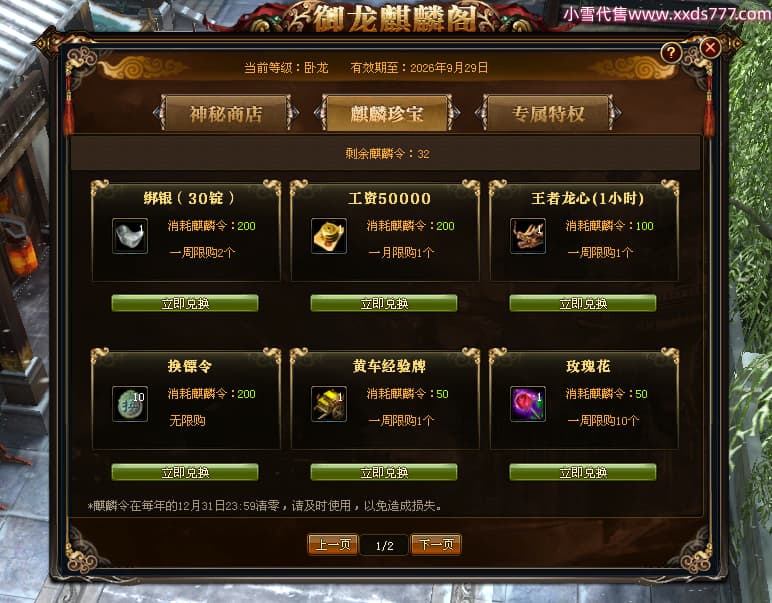Go to next page 下一页
This screenshot has width=772, height=603.
436,544
